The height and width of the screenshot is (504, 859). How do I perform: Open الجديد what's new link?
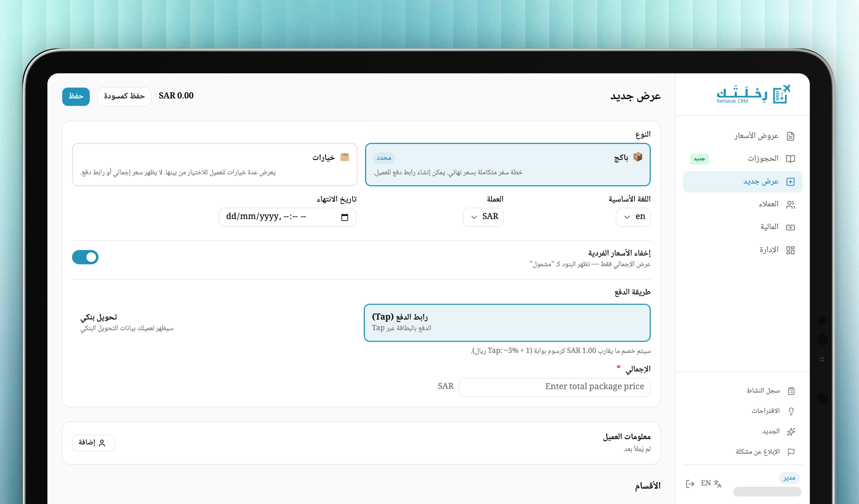pos(743,432)
